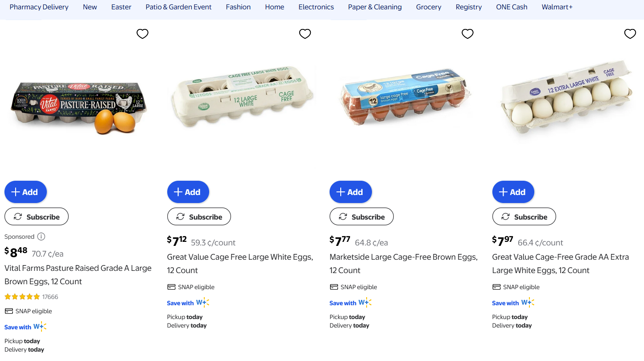Heart the Great Value Extra Large White Eggs
The height and width of the screenshot is (361, 644).
(x=630, y=34)
